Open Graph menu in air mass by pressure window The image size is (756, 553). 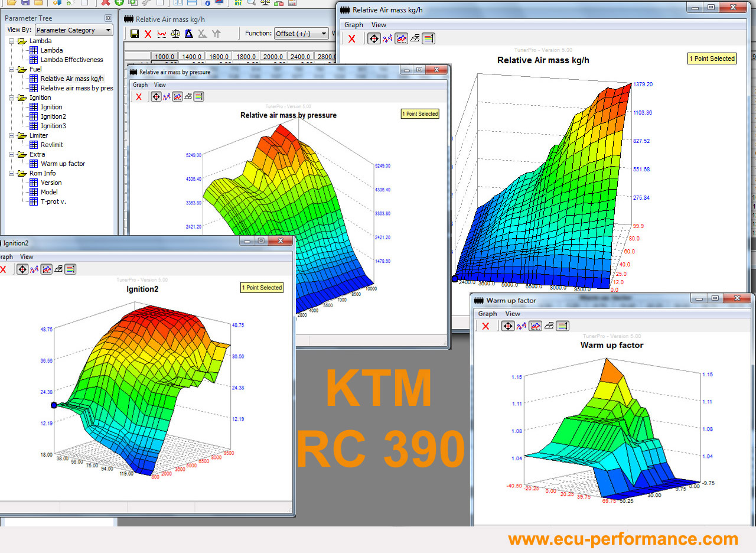(140, 85)
